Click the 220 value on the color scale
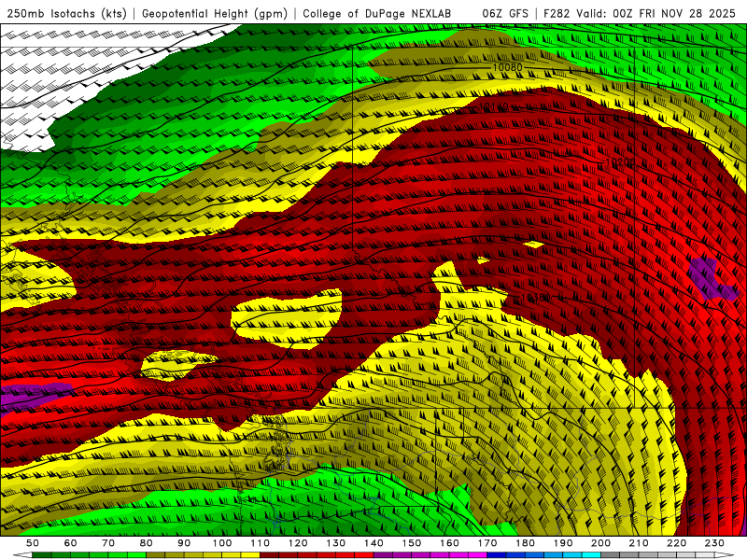 [x=676, y=543]
